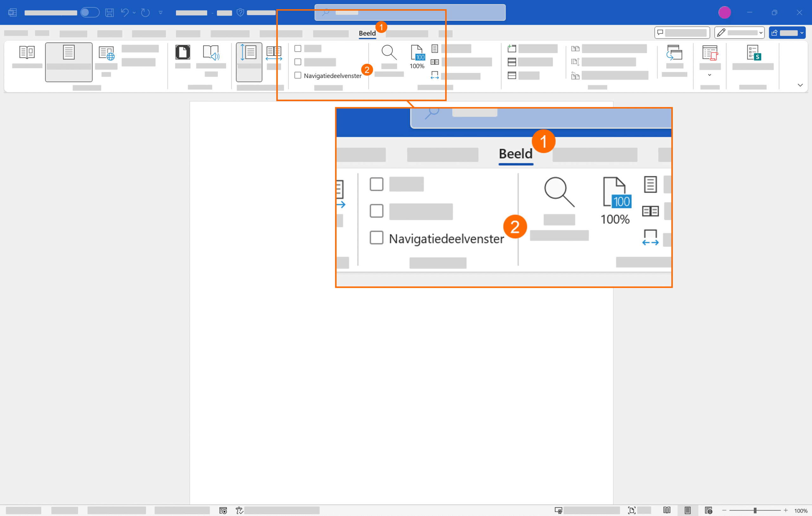Check the Navigatiedeelvenster checkbox
The image size is (812, 516).
pyautogui.click(x=298, y=75)
